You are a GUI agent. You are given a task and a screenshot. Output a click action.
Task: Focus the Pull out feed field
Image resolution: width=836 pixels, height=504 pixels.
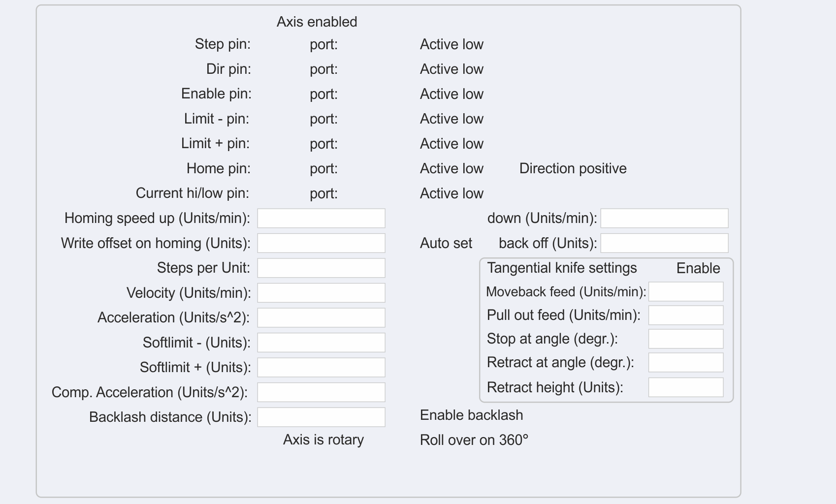coord(686,315)
